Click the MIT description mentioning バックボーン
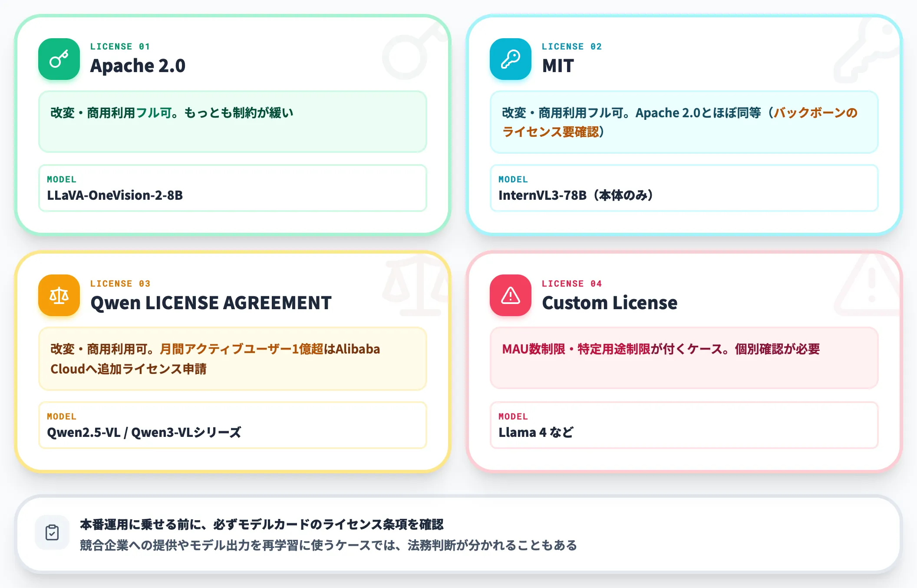Image resolution: width=917 pixels, height=588 pixels. (x=680, y=122)
